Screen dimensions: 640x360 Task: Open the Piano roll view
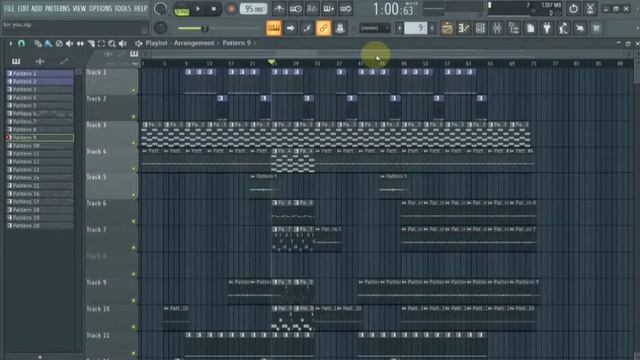[464, 28]
